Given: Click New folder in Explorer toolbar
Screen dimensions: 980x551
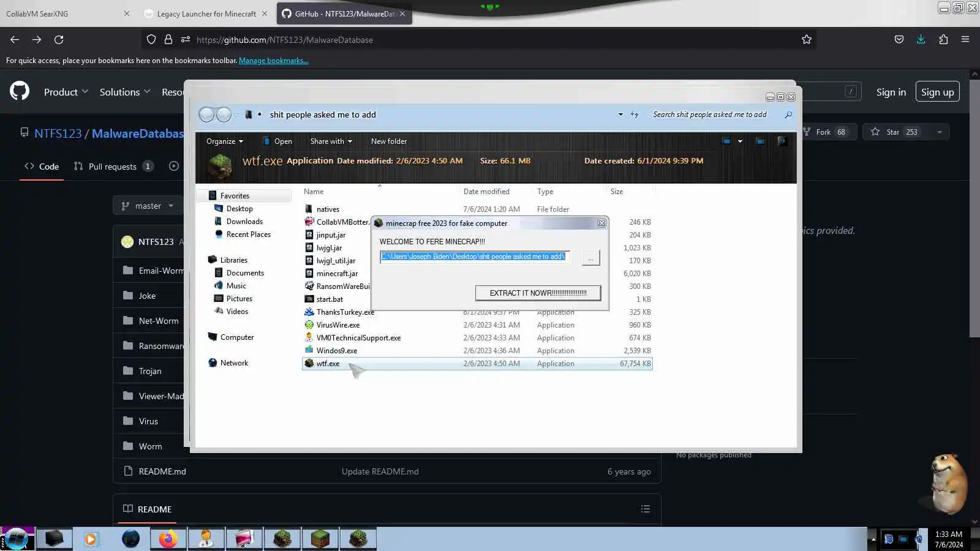Looking at the screenshot, I should pos(388,141).
